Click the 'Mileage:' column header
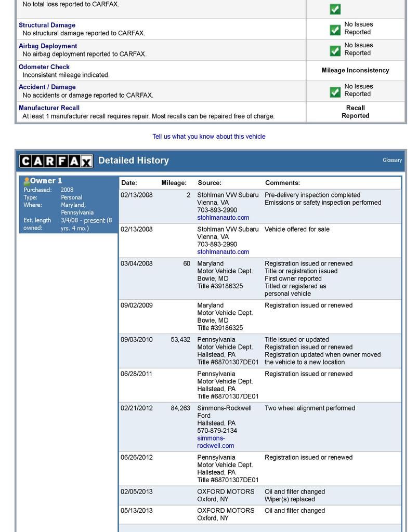The width and height of the screenshot is (418, 532). pyautogui.click(x=174, y=183)
